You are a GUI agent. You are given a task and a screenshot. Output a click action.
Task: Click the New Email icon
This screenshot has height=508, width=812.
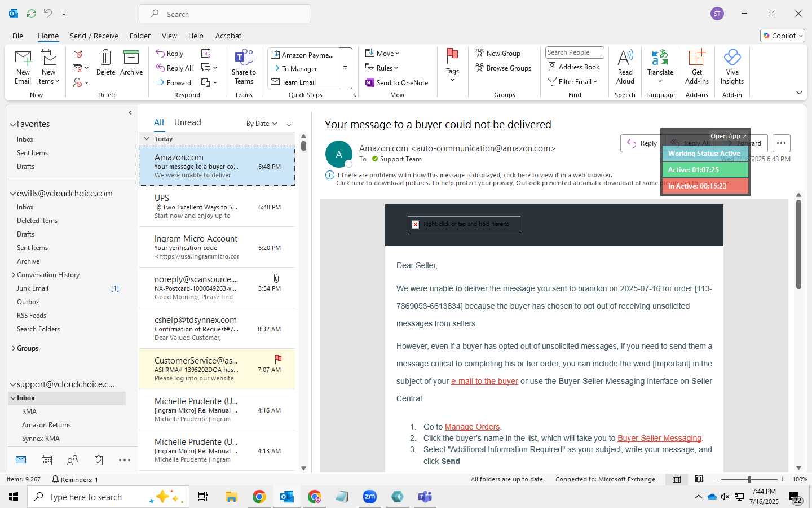pyautogui.click(x=23, y=67)
